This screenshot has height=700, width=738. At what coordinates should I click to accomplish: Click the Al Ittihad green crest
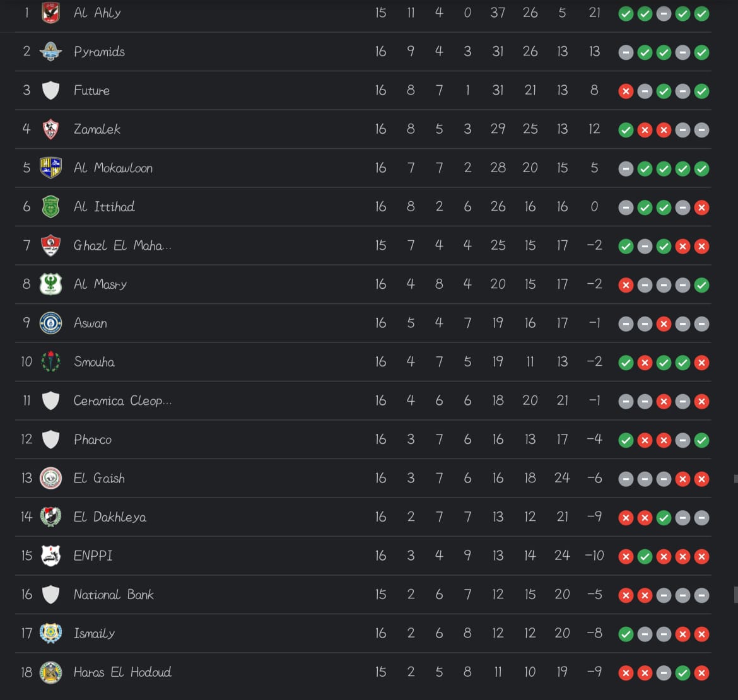[x=50, y=207]
